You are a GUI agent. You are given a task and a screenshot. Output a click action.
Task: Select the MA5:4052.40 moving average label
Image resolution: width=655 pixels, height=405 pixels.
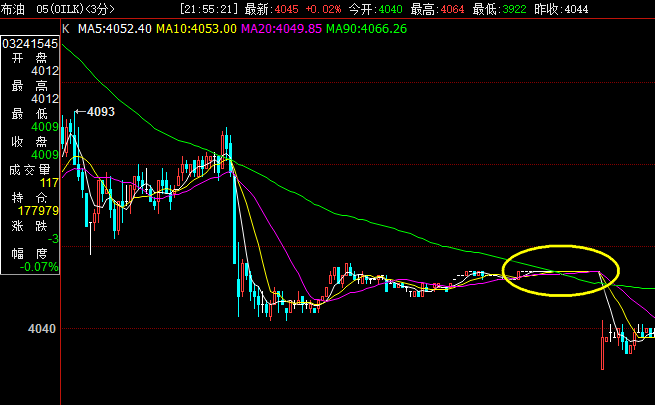coord(113,29)
